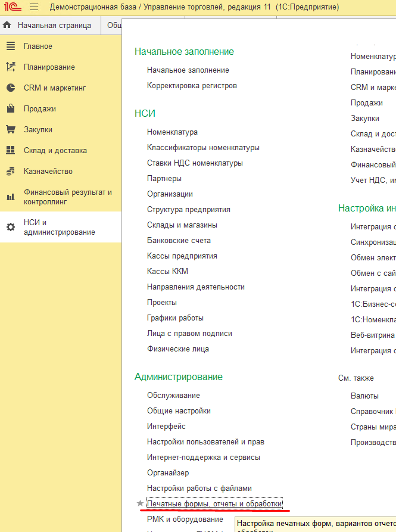This screenshot has height=532, width=396.
Task: Open Финансовый результат и контроллинг section
Action: pyautogui.click(x=68, y=197)
